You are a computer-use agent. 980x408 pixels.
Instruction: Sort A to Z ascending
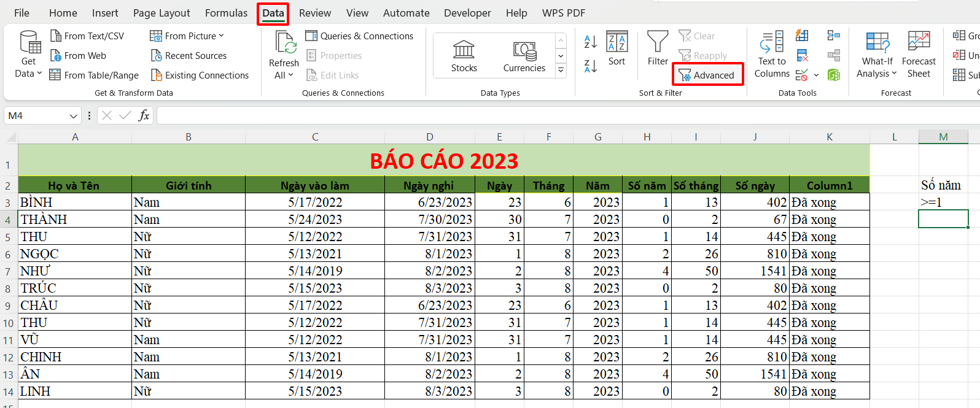click(x=591, y=42)
